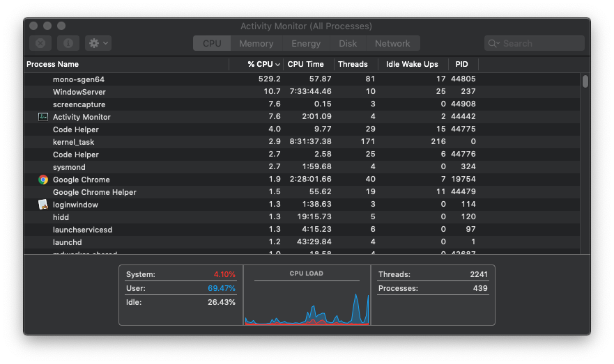Select Code Helper with PID 44776
Image resolution: width=614 pixels, height=364 pixels.
pos(302,155)
